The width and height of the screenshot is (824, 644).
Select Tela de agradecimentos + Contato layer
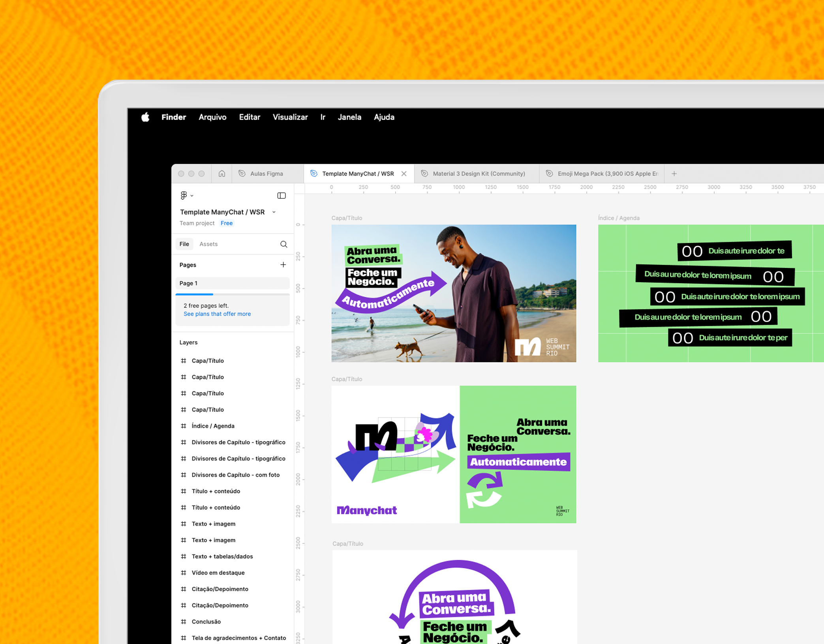click(233, 638)
